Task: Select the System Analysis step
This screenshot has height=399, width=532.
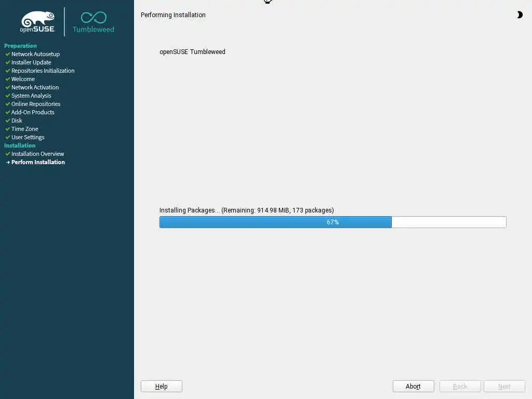Action: [31, 96]
